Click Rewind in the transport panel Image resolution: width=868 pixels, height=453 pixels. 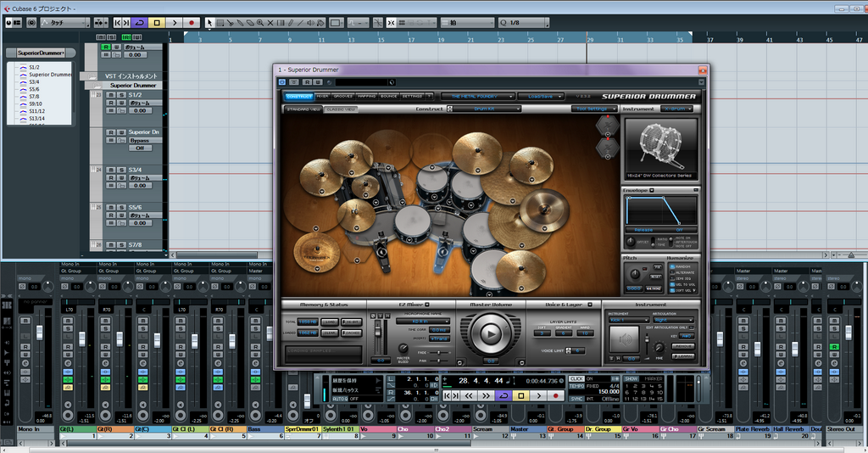click(469, 395)
